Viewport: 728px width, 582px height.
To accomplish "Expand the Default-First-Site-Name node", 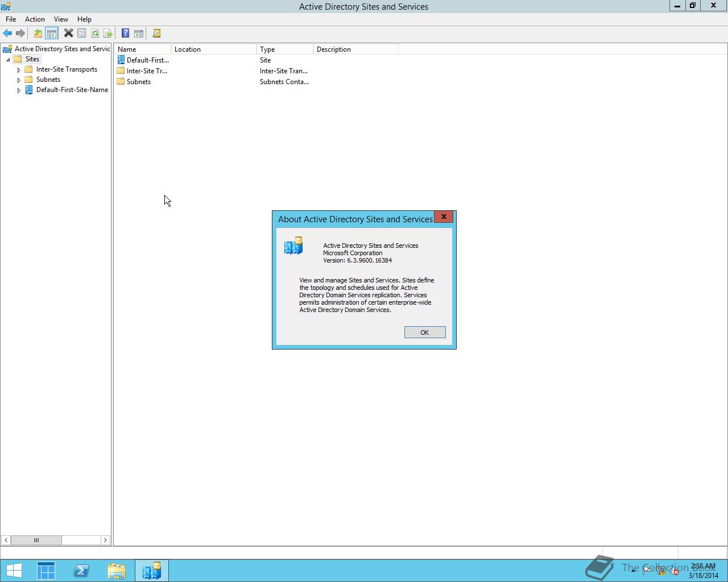I will click(x=19, y=90).
